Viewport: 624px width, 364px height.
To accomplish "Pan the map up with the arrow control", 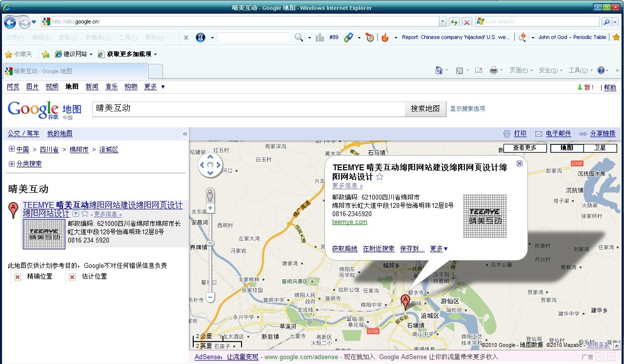I will tap(210, 157).
